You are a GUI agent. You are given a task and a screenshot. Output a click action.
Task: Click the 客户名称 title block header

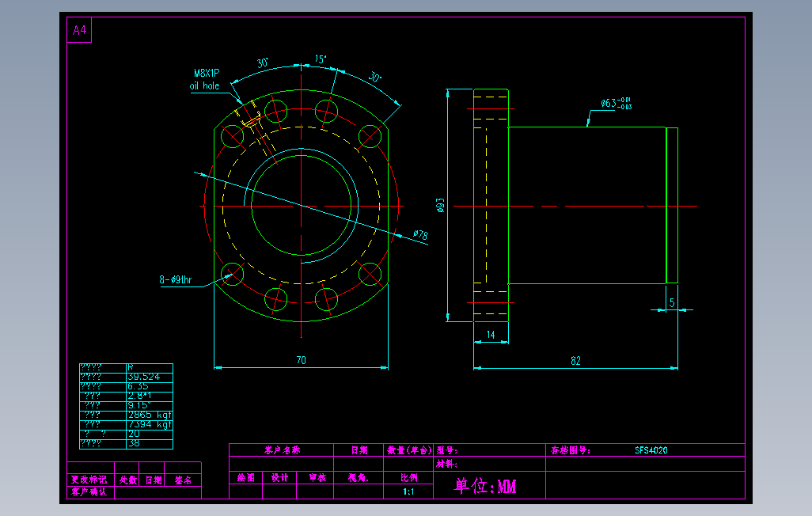tap(282, 450)
